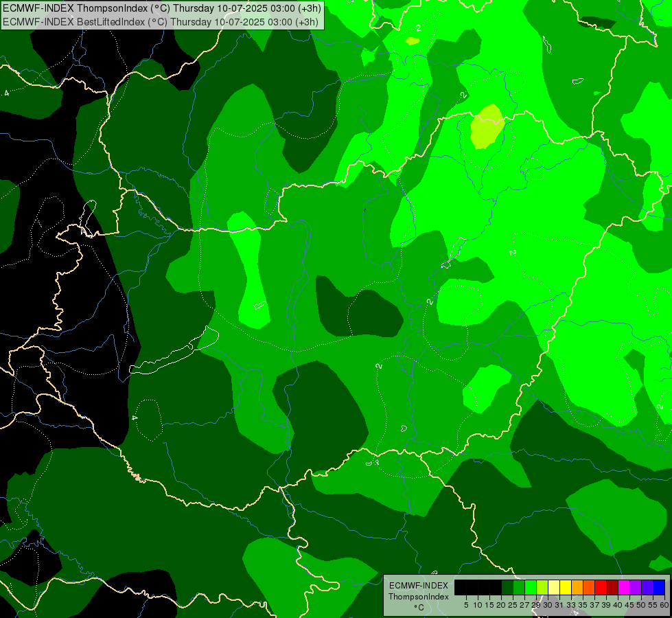Screen dimensions: 672x618
Task: Click legend scale value 25
Action: pos(513,605)
